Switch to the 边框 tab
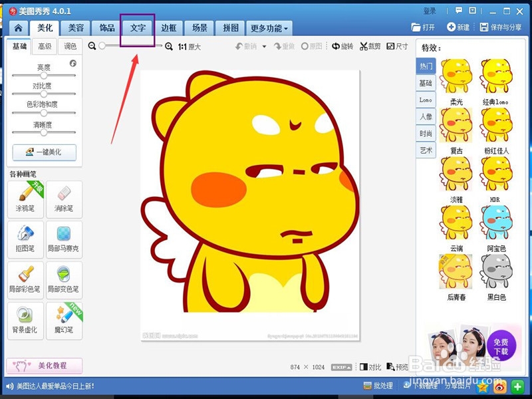Screen dimensions: 532x399 tap(169, 28)
